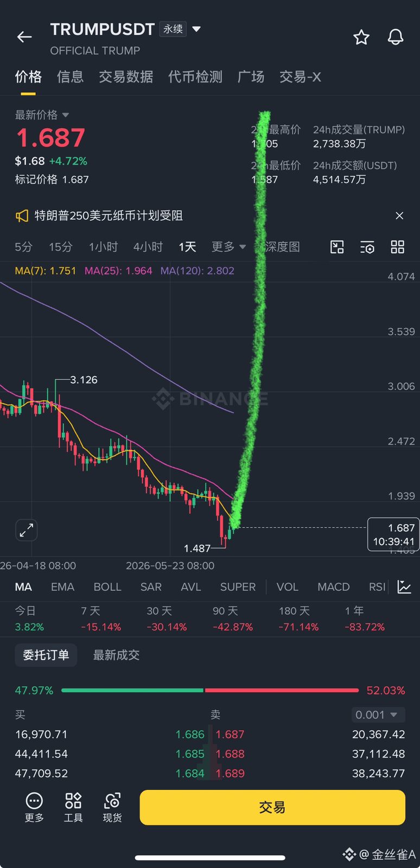Viewport: 420px width, 868px height.
Task: Toggle the MA indicator
Action: 23,587
